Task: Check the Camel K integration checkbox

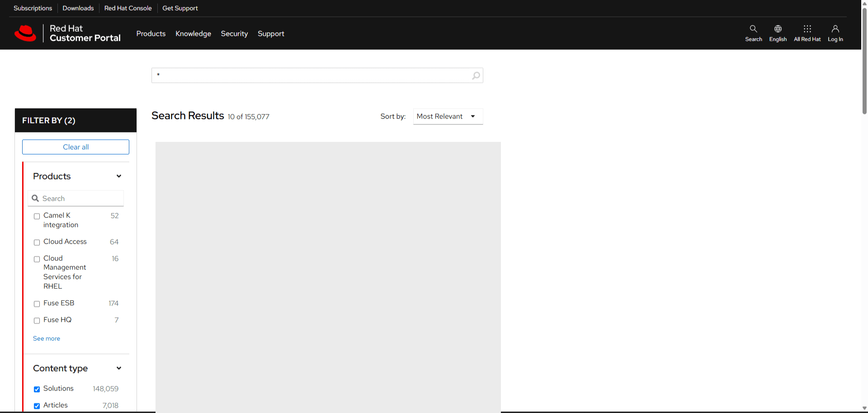Action: pyautogui.click(x=37, y=216)
